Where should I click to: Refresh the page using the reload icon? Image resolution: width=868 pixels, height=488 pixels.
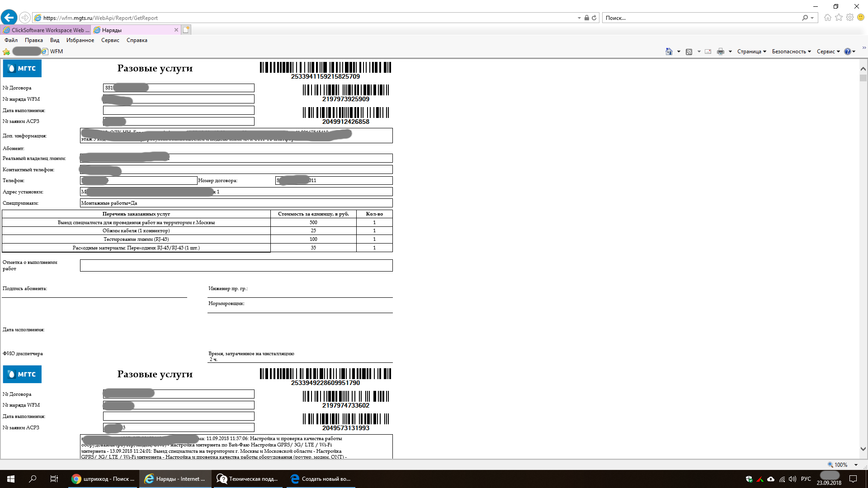[594, 18]
